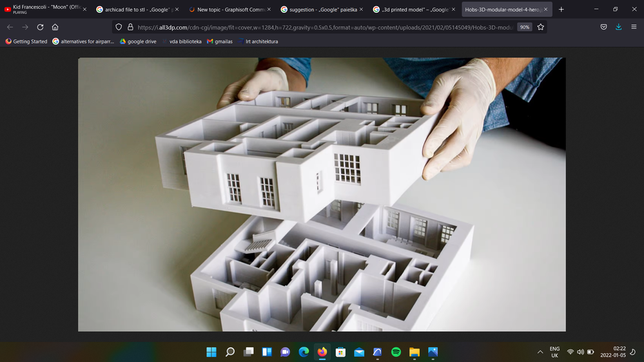Open Widgets panel from taskbar
The image size is (644, 362).
click(267, 352)
